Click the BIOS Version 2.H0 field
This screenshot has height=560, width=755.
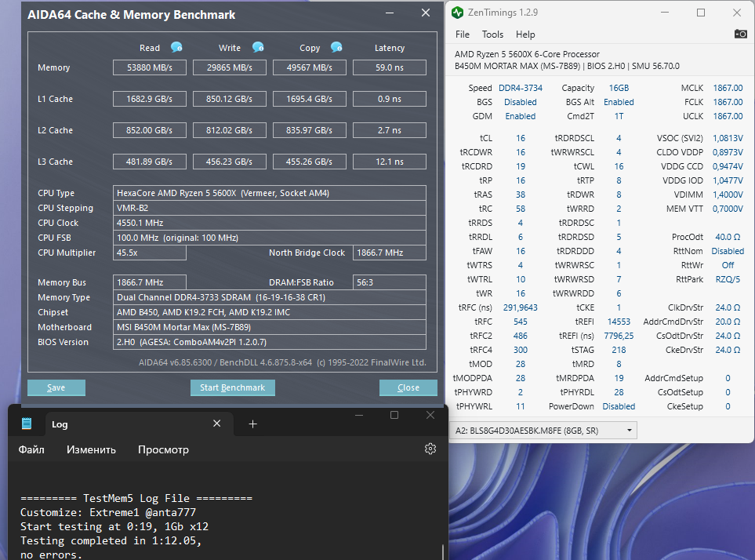pyautogui.click(x=270, y=343)
